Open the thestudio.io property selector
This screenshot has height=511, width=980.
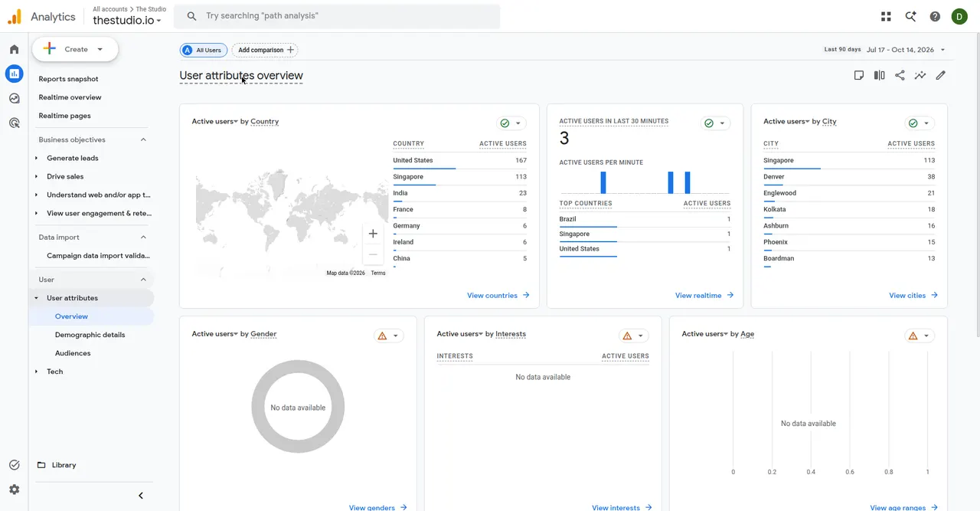[x=127, y=21]
